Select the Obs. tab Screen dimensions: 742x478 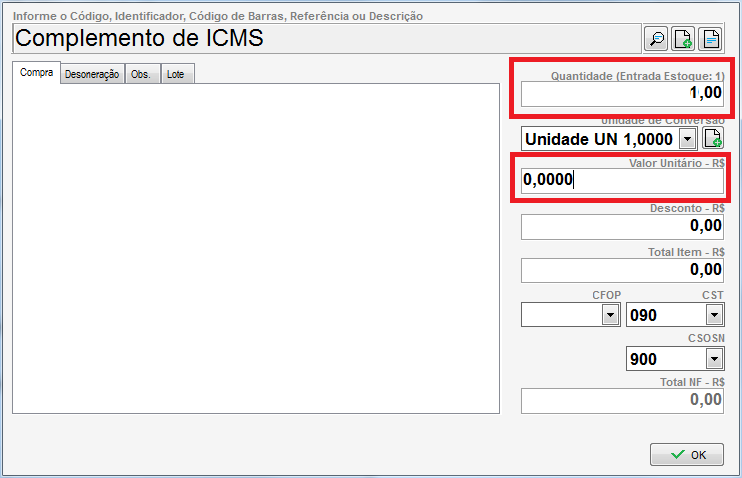(143, 74)
